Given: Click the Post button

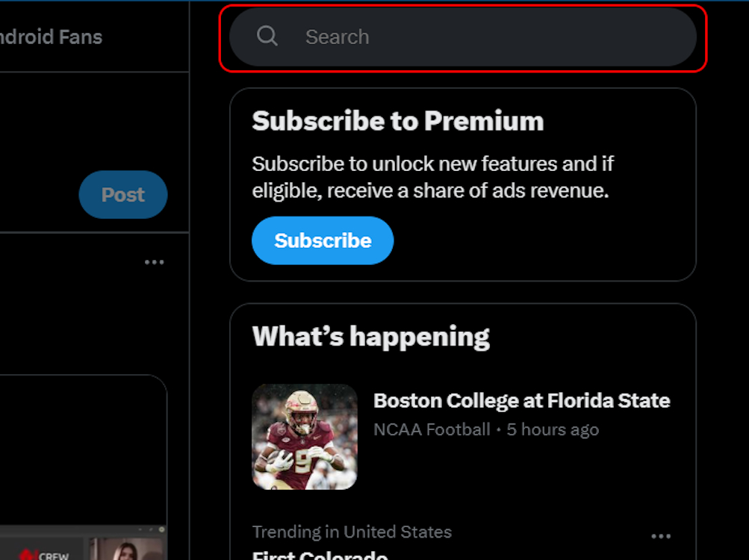Looking at the screenshot, I should (122, 194).
